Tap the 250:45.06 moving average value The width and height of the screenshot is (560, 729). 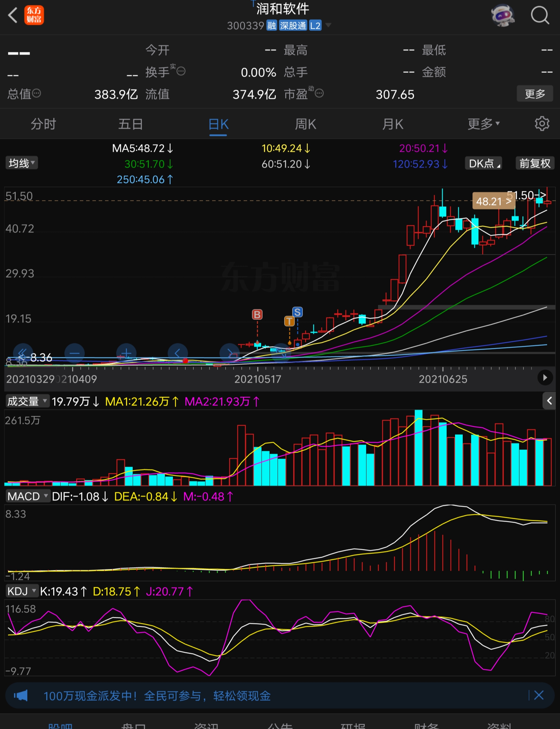pyautogui.click(x=145, y=179)
